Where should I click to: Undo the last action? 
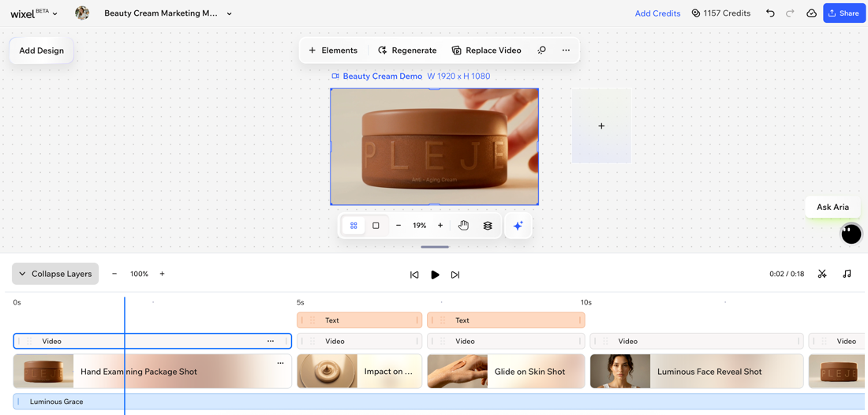770,13
